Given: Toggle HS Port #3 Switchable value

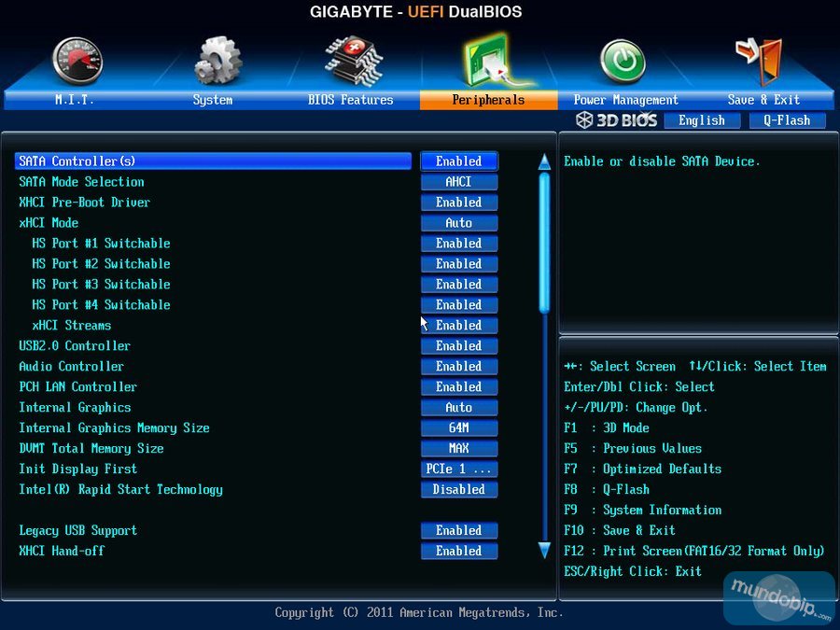Looking at the screenshot, I should pos(459,285).
